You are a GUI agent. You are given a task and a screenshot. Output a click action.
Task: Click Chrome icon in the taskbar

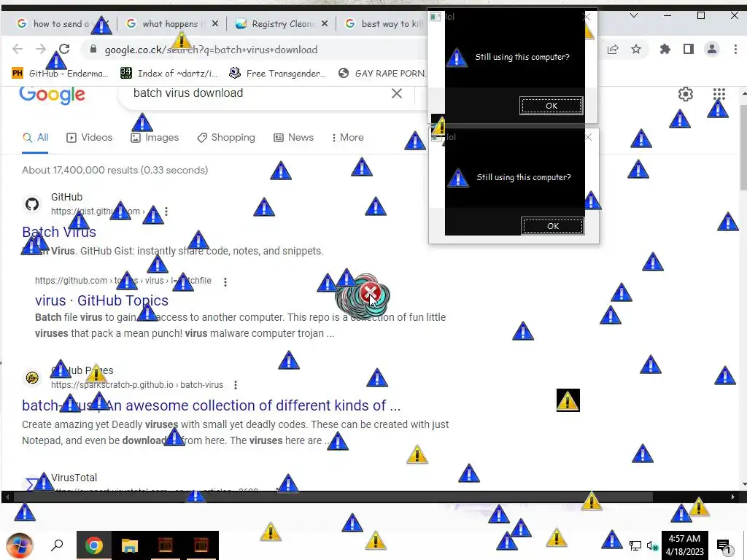[94, 545]
